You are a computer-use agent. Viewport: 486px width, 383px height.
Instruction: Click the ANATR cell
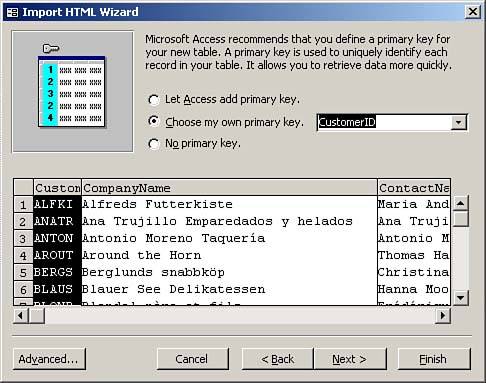[x=57, y=221]
